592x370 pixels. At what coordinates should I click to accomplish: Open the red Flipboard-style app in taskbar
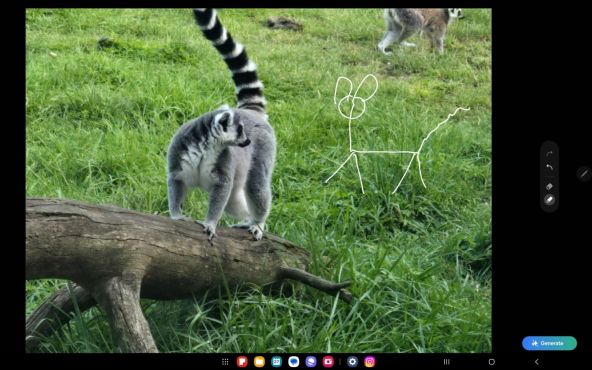coord(242,362)
